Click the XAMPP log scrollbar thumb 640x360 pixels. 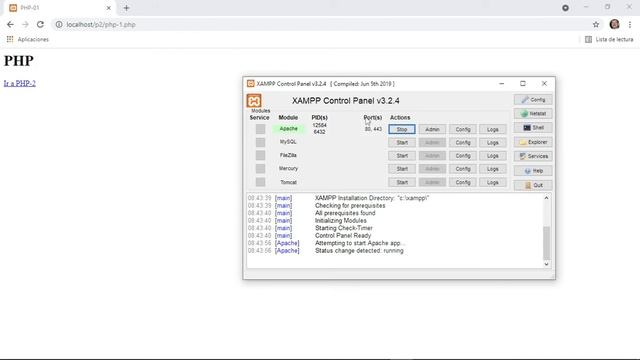[x=547, y=243]
